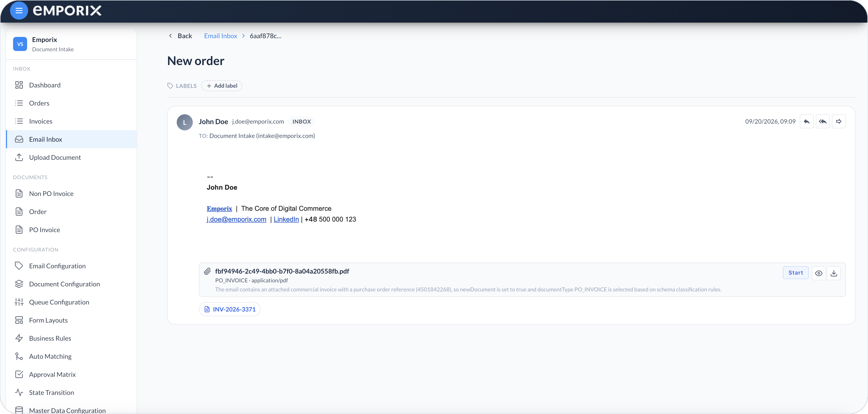Screen dimensions: 868x414
Task: Click the LinkedIn signature link
Action: pyautogui.click(x=286, y=219)
